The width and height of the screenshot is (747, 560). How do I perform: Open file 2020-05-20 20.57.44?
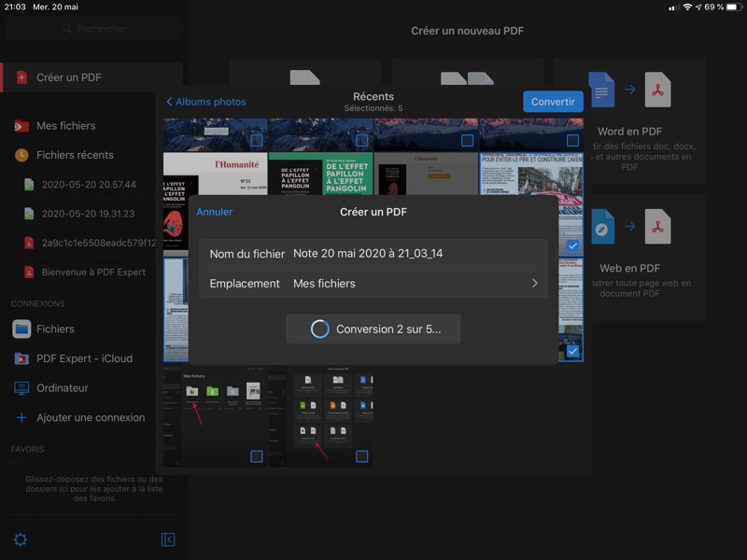coord(89,185)
